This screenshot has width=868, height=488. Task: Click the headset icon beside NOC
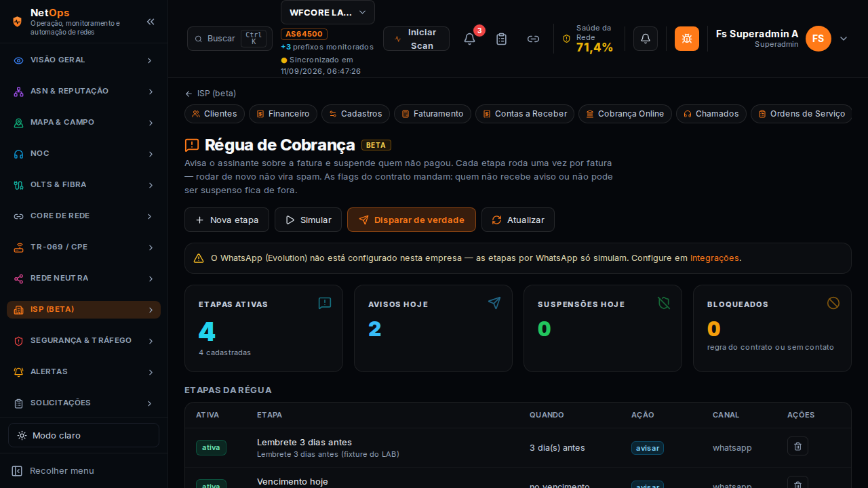pyautogui.click(x=19, y=154)
